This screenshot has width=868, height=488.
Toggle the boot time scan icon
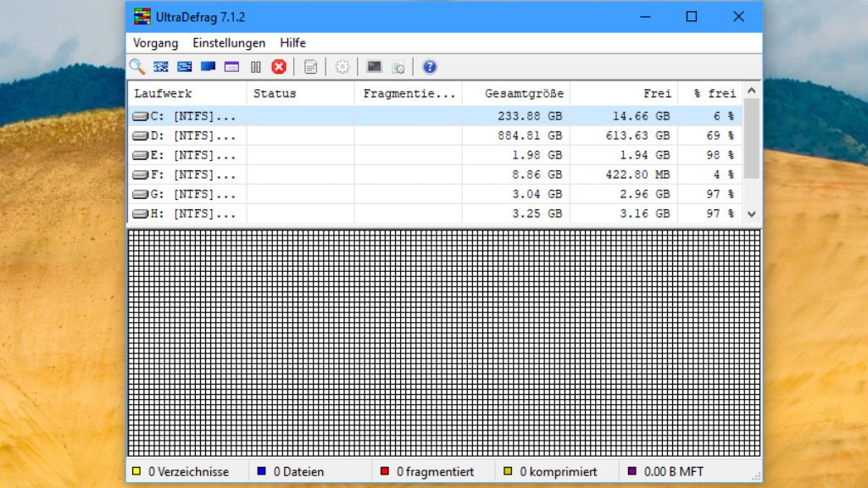coord(374,67)
